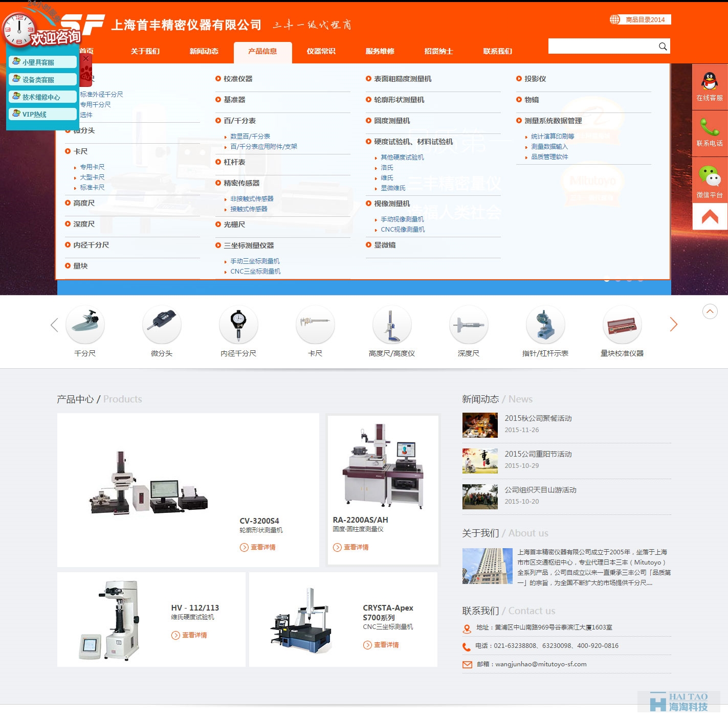Chat with 设备类客服
Viewport: 728px width, 720px height.
point(42,79)
